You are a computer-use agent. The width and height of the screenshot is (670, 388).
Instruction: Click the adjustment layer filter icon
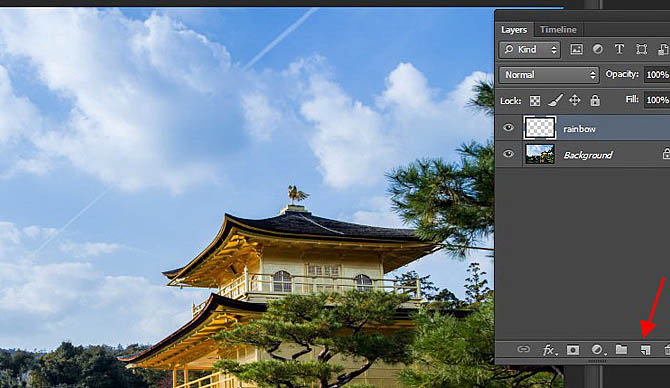[598, 50]
